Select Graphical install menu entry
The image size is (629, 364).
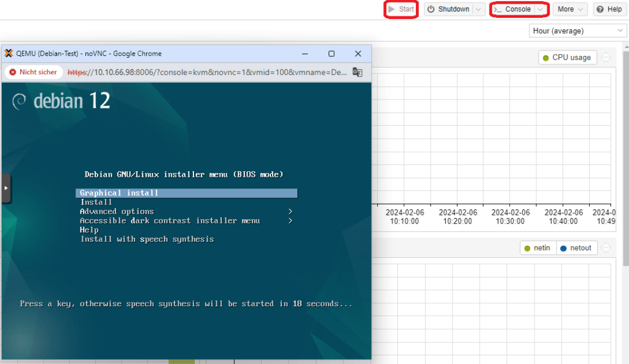(x=187, y=193)
